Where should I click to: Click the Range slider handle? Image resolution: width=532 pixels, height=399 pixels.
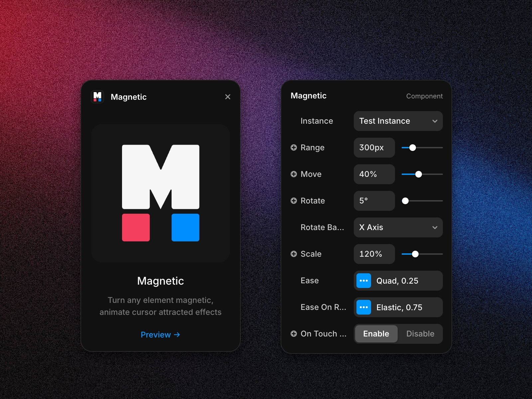tap(412, 148)
